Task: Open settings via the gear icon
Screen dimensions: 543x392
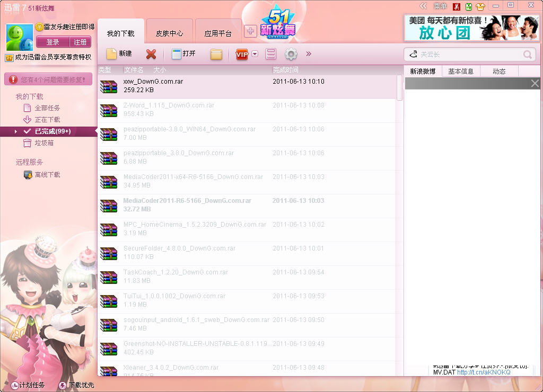Action: [x=291, y=54]
